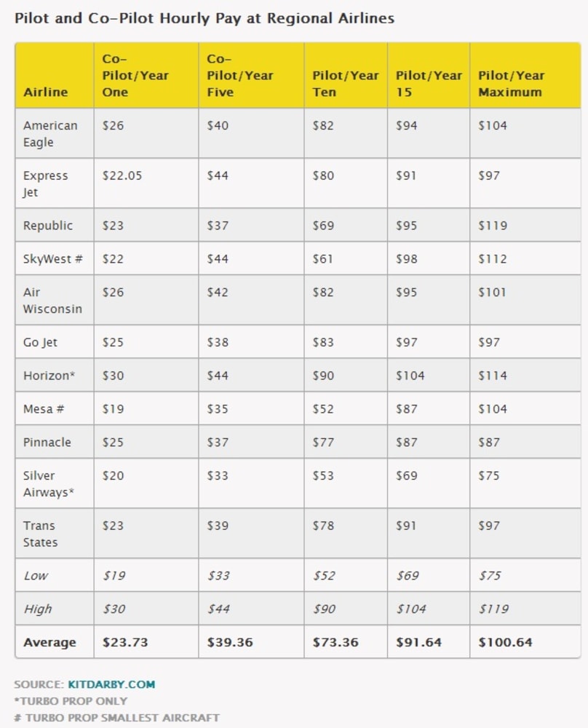Click the Horizon* airline cell
This screenshot has height=728, width=588.
point(50,376)
